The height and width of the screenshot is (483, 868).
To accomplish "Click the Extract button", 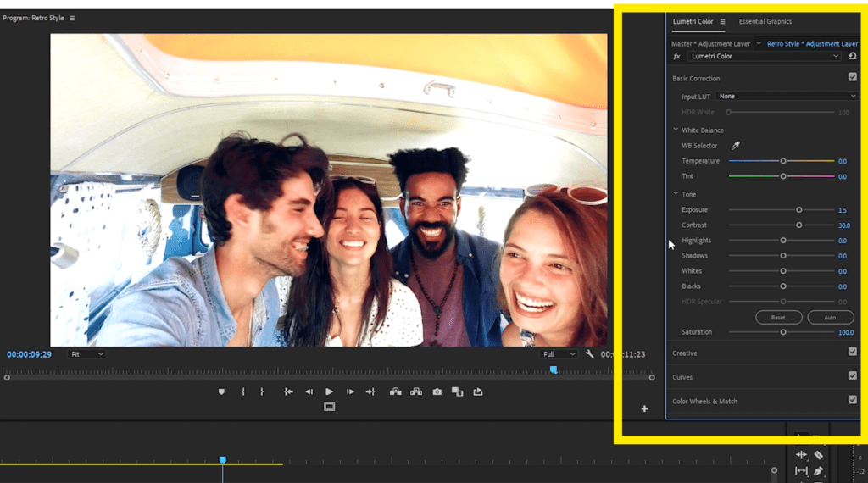I will pyautogui.click(x=416, y=391).
